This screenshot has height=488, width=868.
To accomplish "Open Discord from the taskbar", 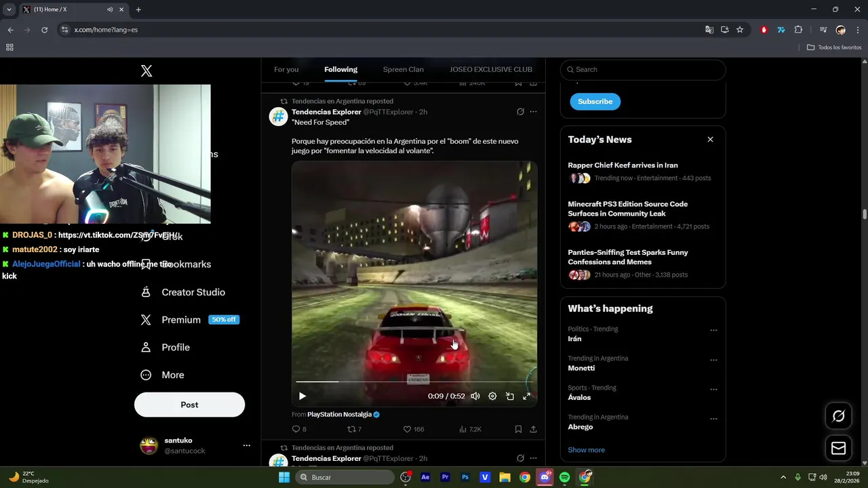I will pyautogui.click(x=545, y=477).
